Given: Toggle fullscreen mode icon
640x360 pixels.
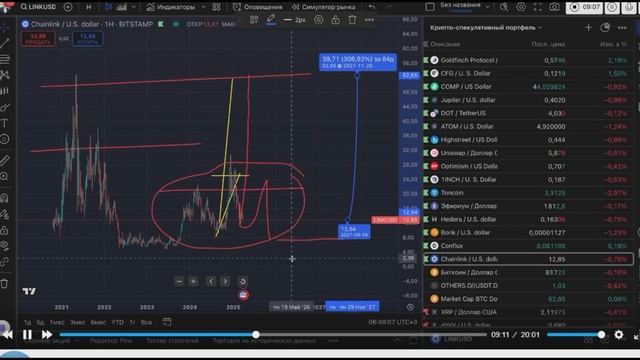Looking at the screenshot, I should pos(538,7).
